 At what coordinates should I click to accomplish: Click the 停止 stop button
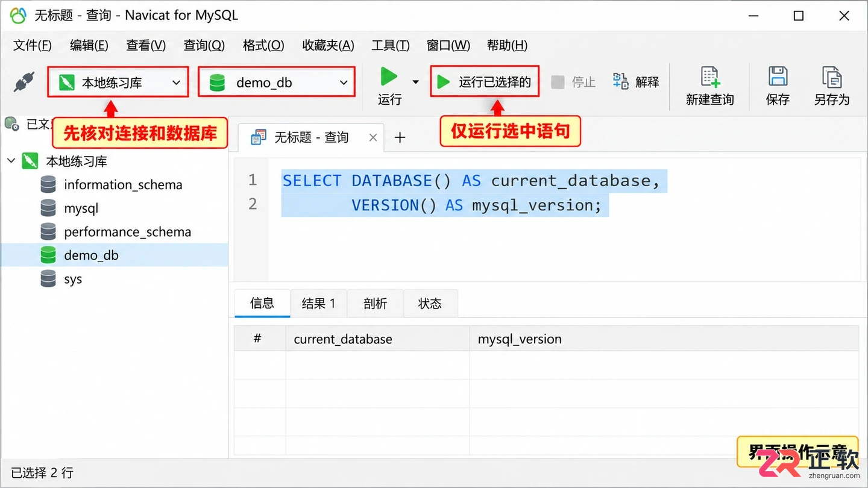(573, 82)
